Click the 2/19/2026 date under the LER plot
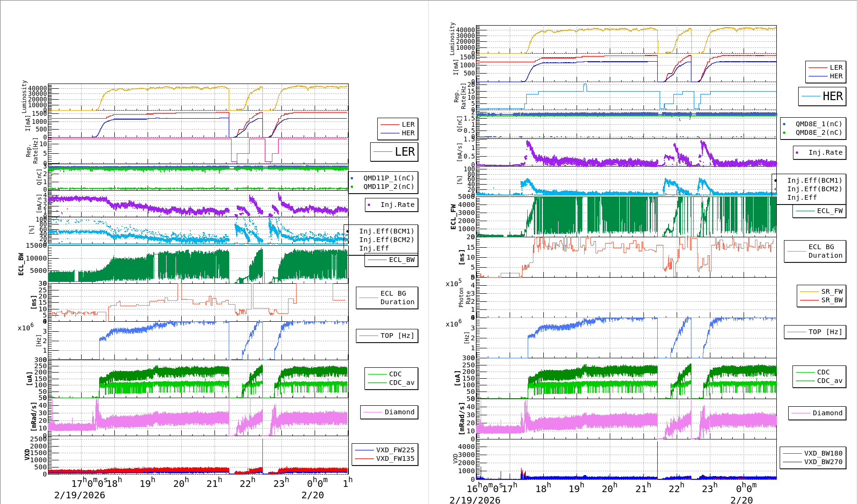 click(x=79, y=495)
